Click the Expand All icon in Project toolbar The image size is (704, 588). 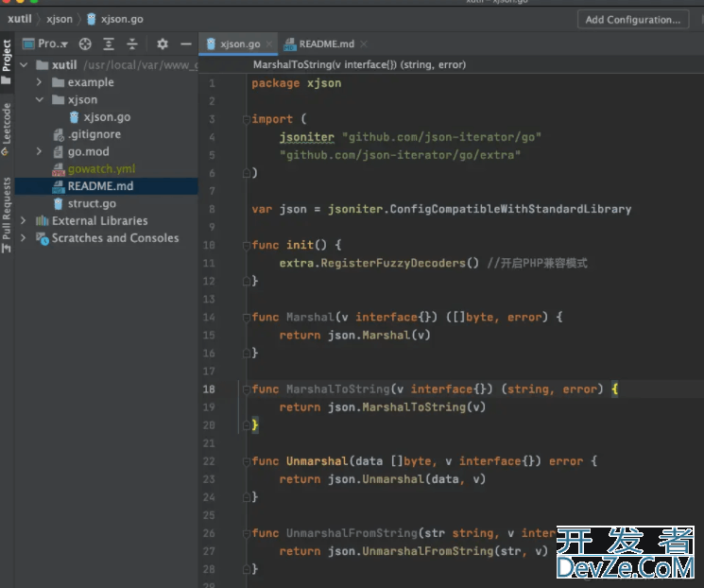point(109,43)
